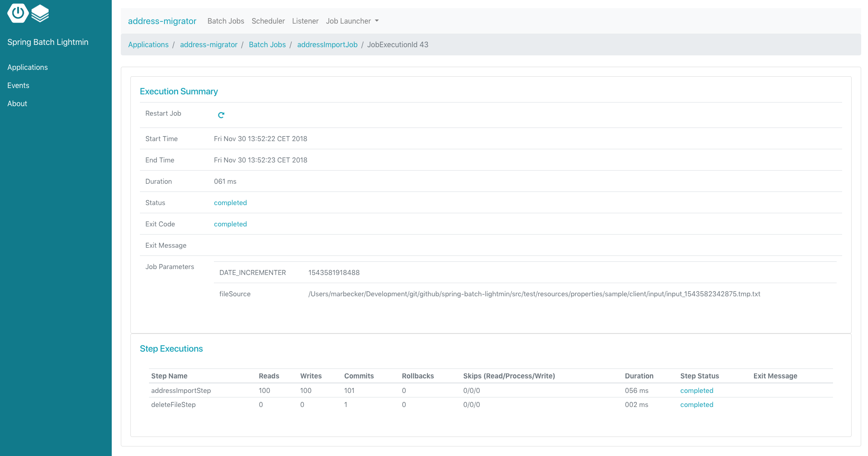868x456 pixels.
Task: Click the fileSource file path value
Action: point(534,294)
